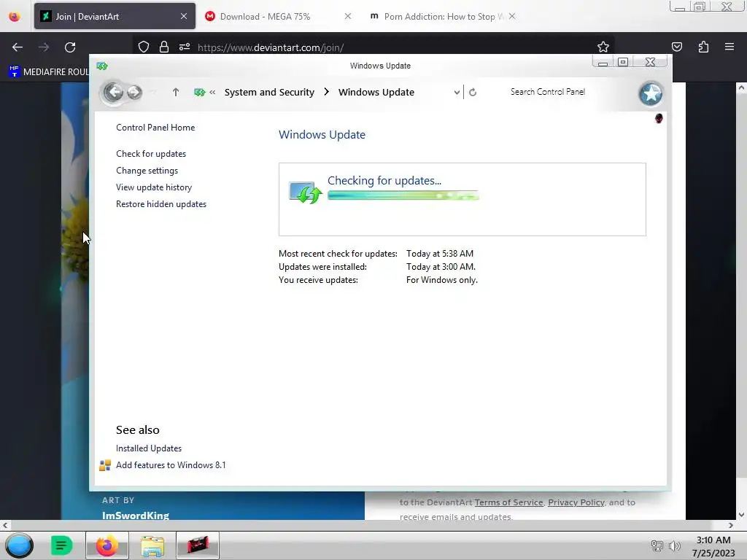Click the Windows flag icon near Add features
The image size is (747, 560).
105,465
